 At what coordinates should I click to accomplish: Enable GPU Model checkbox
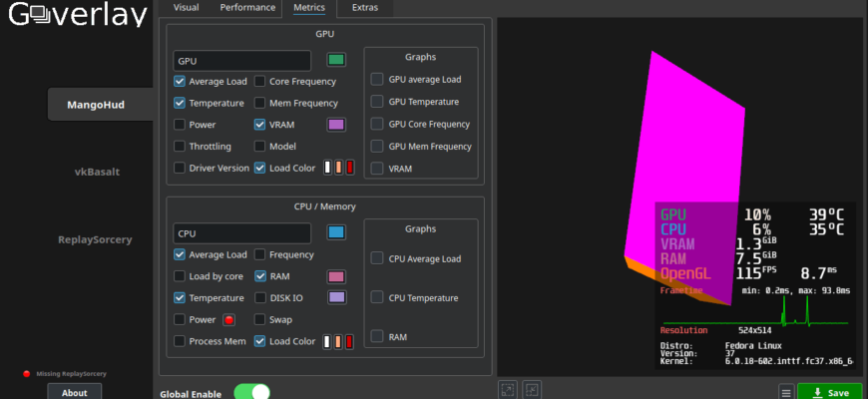pos(259,146)
